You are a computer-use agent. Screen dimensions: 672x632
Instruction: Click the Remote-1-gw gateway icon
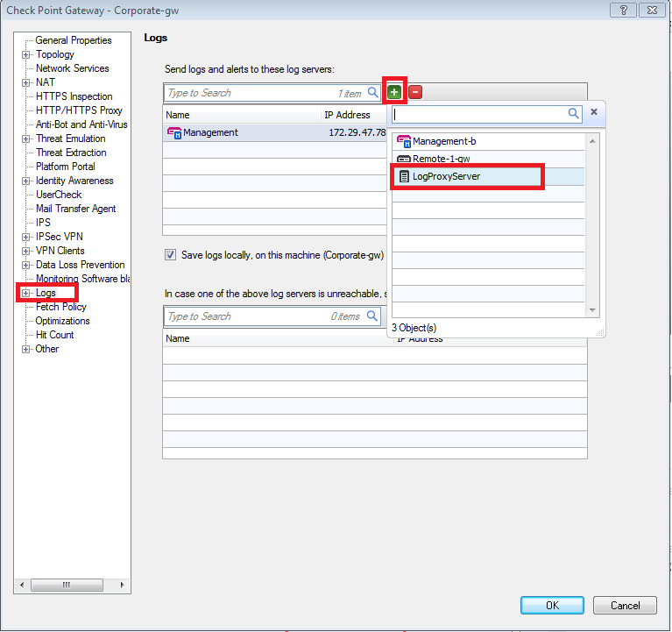point(404,159)
